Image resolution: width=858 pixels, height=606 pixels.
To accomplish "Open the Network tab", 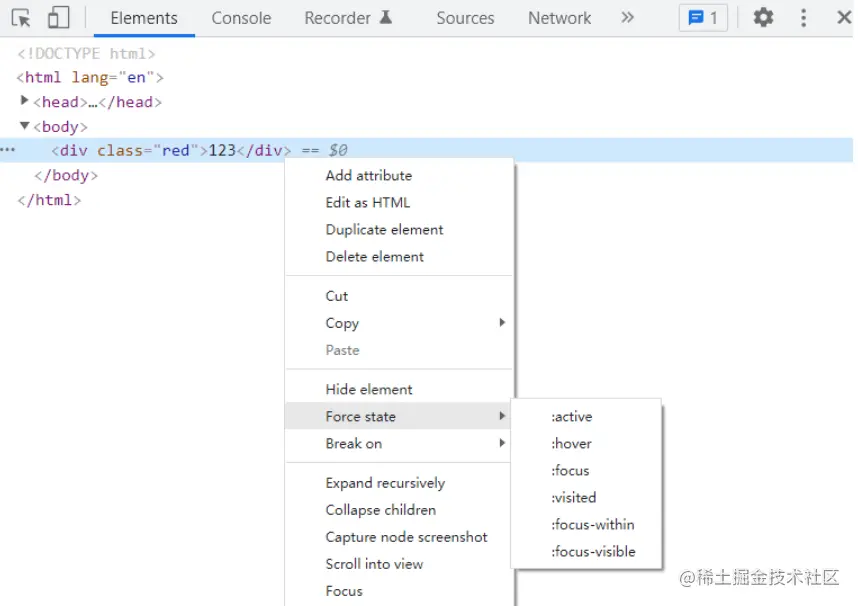I will [559, 18].
